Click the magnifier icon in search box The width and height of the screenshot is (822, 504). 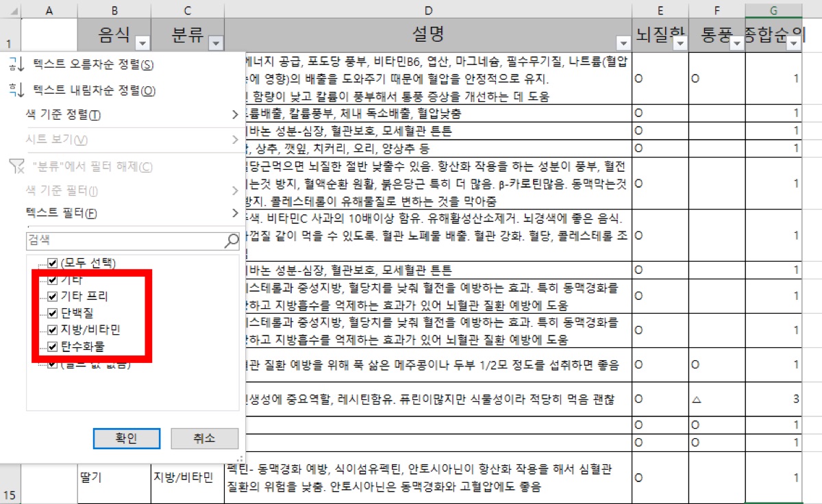[x=231, y=240]
